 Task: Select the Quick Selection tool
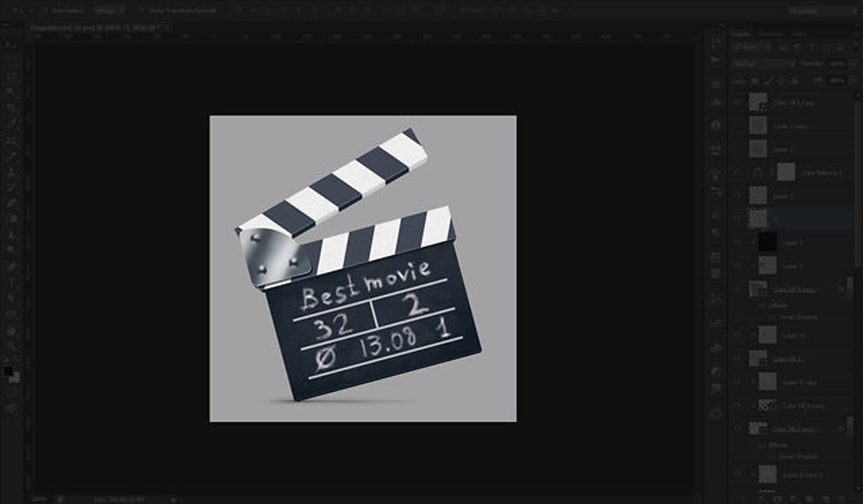11,92
